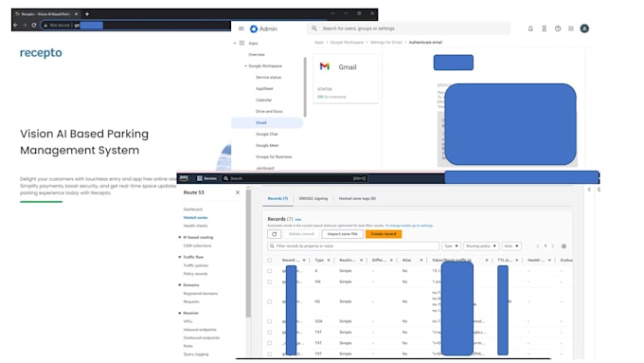Click the Admin sidebar scrollbar
This screenshot has height=363, width=644.
click(305, 87)
